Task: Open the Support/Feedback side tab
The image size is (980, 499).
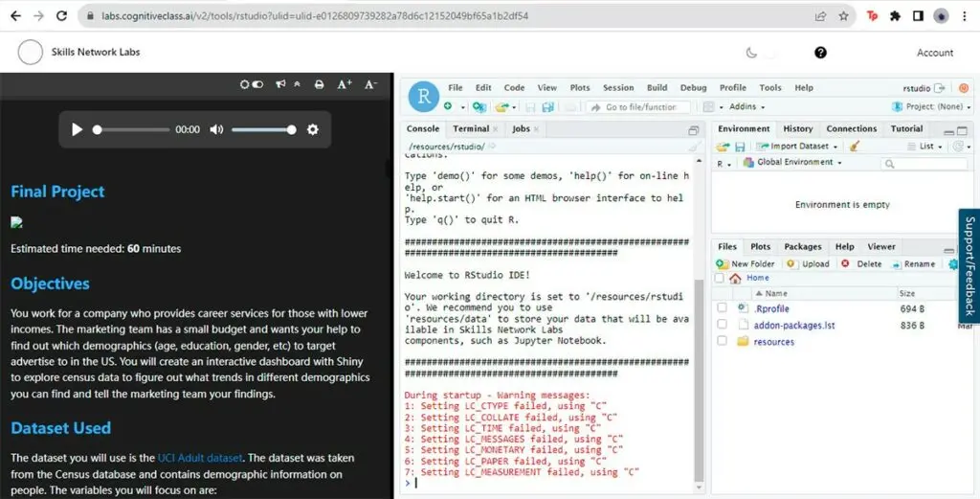Action: (969, 265)
